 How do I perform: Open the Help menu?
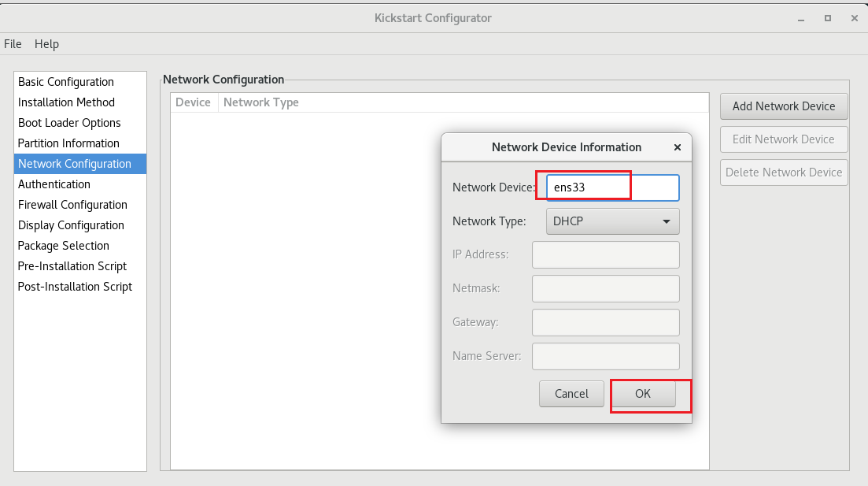[x=46, y=44]
